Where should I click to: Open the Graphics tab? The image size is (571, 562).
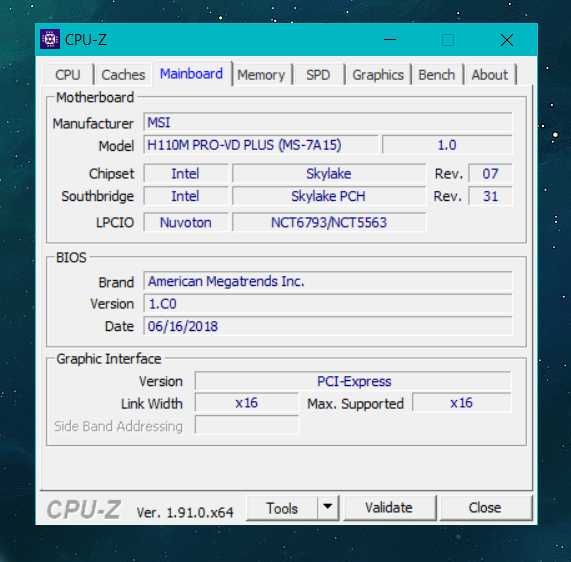[378, 75]
